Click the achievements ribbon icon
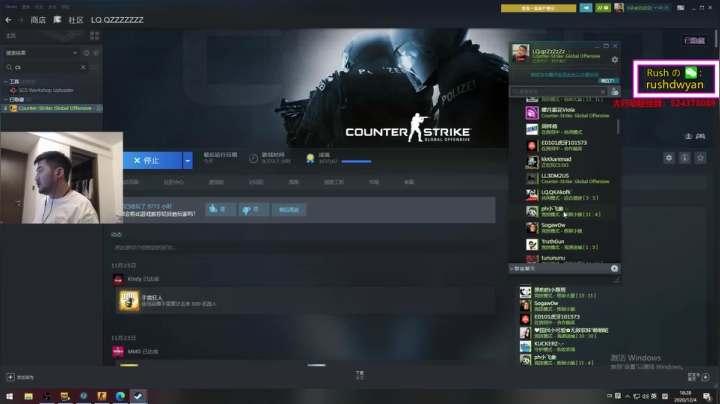720x404 pixels. pos(310,158)
